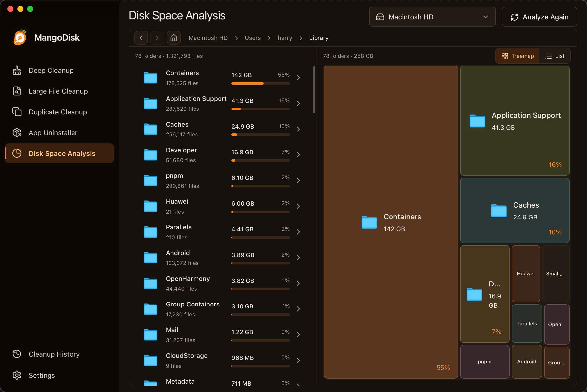The height and width of the screenshot is (392, 587).
Task: Click the home folder navigation icon
Action: [x=174, y=38]
